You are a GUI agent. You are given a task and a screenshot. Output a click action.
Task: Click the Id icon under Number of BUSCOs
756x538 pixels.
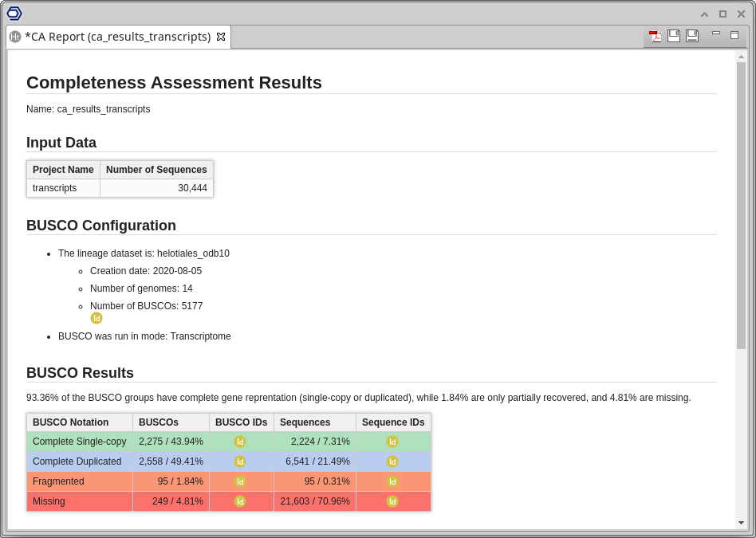(96, 318)
